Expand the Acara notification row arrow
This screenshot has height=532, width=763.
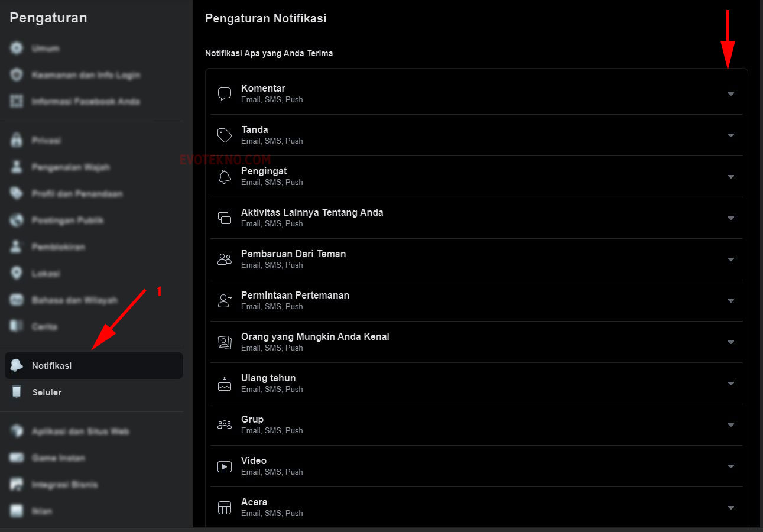point(731,508)
